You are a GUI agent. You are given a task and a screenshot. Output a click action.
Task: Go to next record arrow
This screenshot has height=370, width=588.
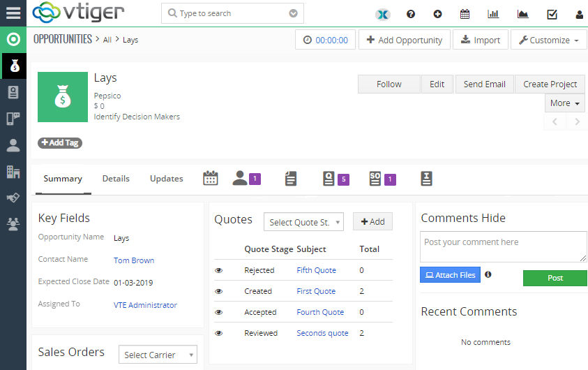point(577,121)
